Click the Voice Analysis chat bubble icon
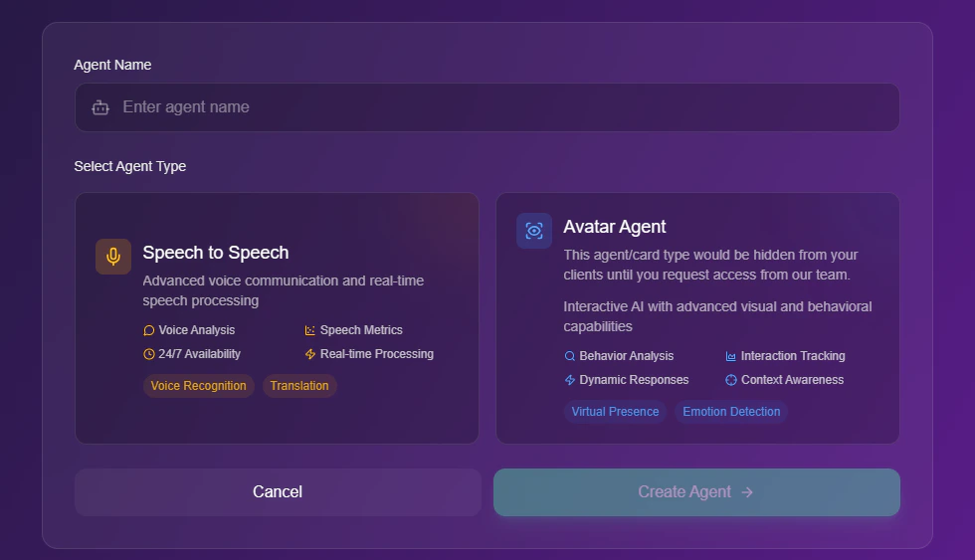Image resolution: width=975 pixels, height=560 pixels. (148, 330)
